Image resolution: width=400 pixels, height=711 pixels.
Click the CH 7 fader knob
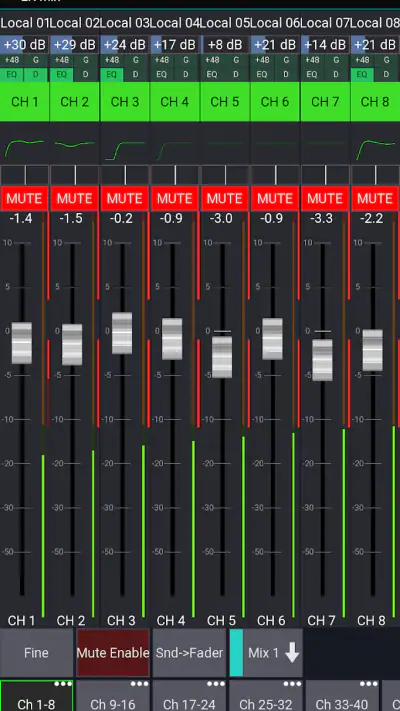click(322, 360)
